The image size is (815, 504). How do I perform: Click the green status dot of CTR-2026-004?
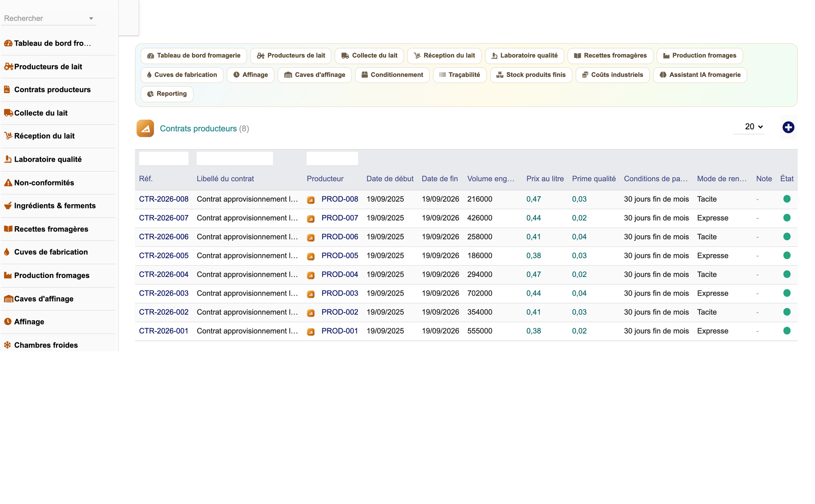[787, 274]
